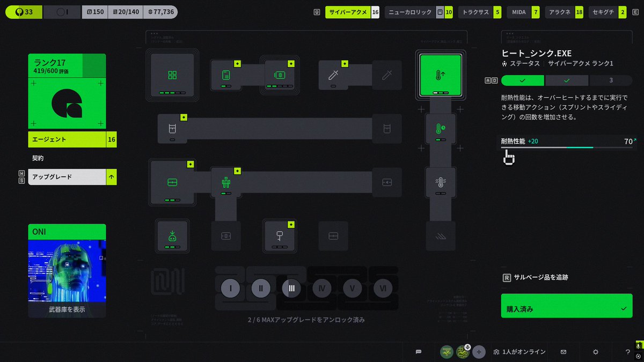Select the dimmed locked cup node
The height and width of the screenshot is (362, 644).
(x=387, y=129)
